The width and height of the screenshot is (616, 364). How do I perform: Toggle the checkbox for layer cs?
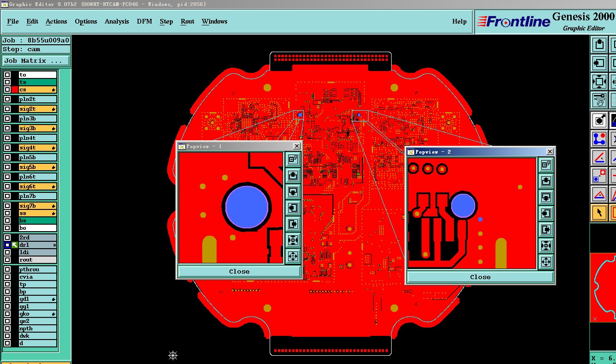(x=7, y=90)
